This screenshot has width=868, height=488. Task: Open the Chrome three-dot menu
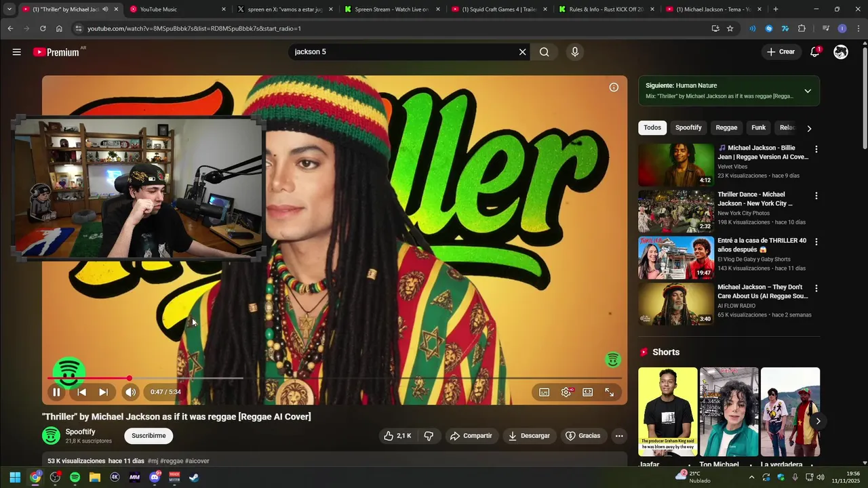(x=859, y=28)
